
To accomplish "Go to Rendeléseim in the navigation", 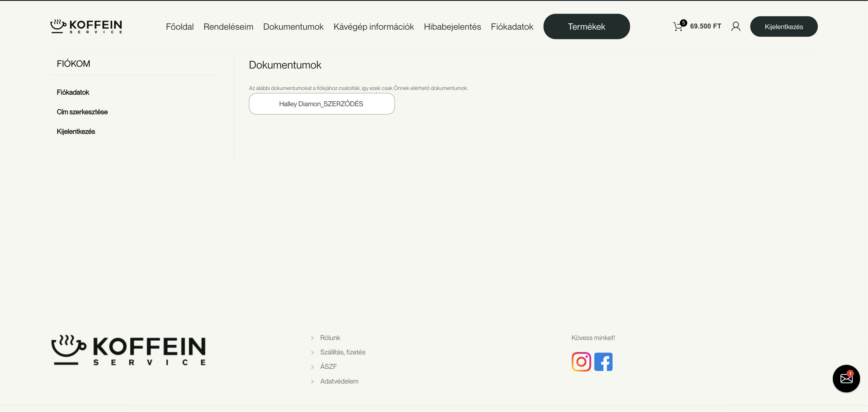I will click(228, 27).
